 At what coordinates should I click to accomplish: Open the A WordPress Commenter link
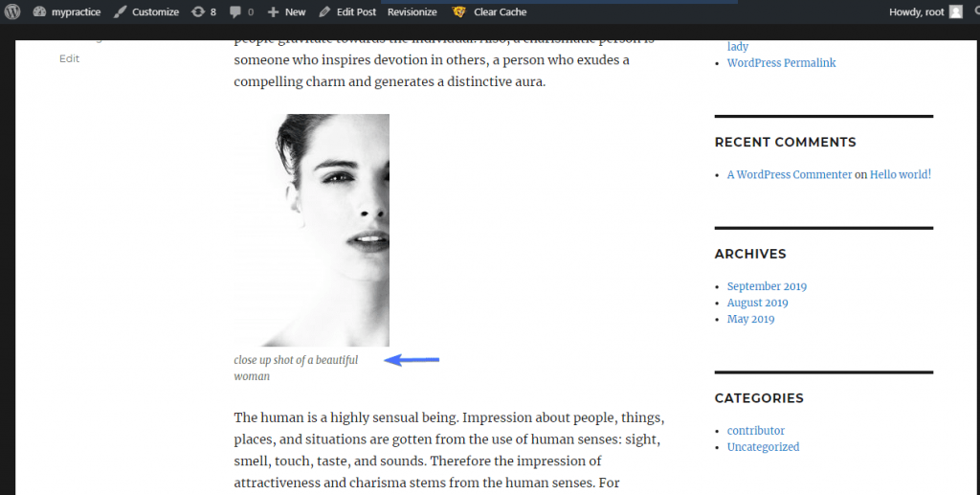[790, 175]
